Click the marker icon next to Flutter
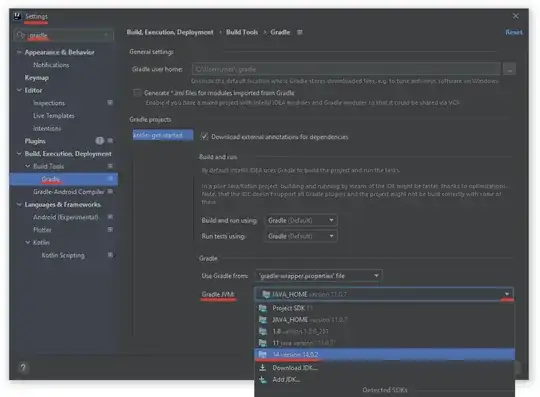This screenshot has height=397, width=540. pos(110,229)
